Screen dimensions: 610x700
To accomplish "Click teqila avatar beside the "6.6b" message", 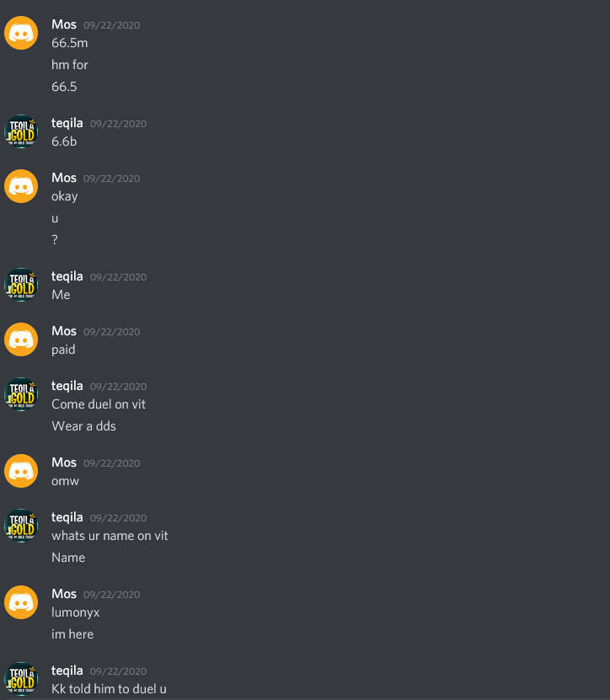I will tap(21, 131).
